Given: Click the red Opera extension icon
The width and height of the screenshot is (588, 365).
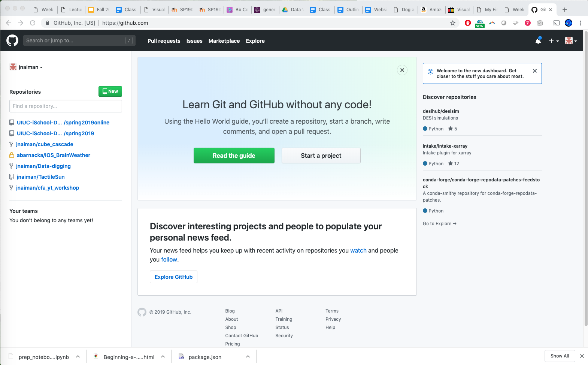Looking at the screenshot, I should point(468,23).
